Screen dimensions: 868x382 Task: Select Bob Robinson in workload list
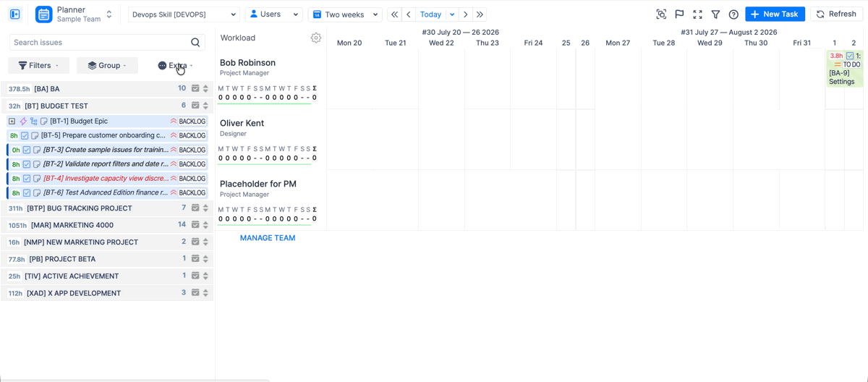point(247,63)
